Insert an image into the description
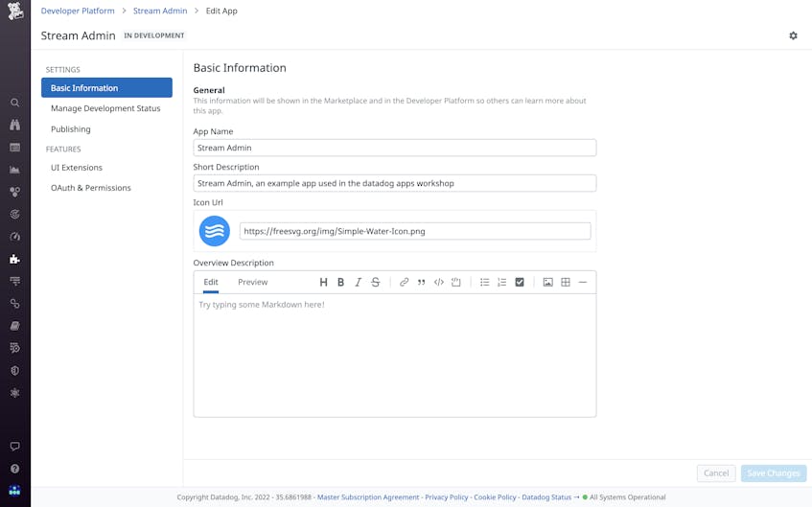The image size is (812, 507). [548, 282]
